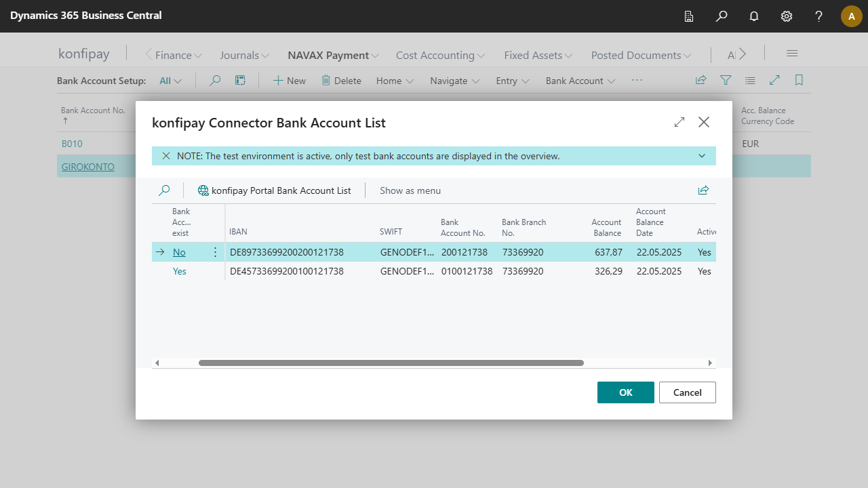
Task: Click the Yes value in second row
Action: 180,271
